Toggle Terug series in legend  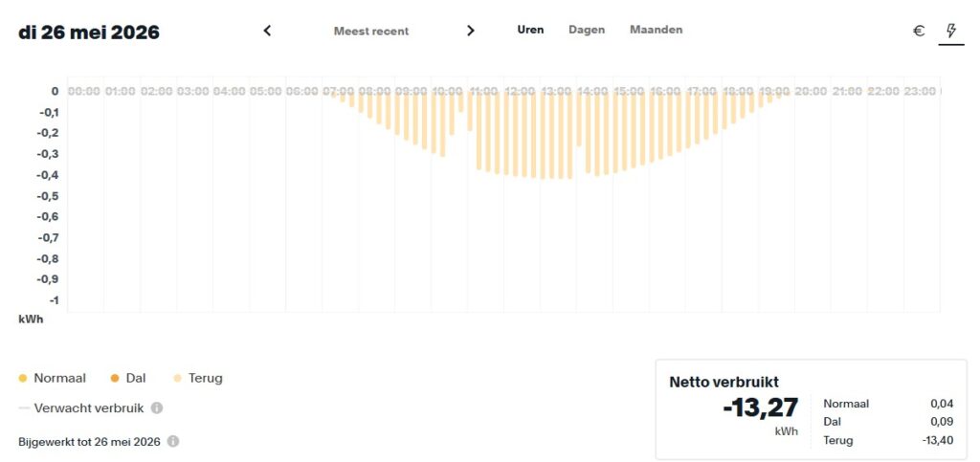click(x=197, y=378)
